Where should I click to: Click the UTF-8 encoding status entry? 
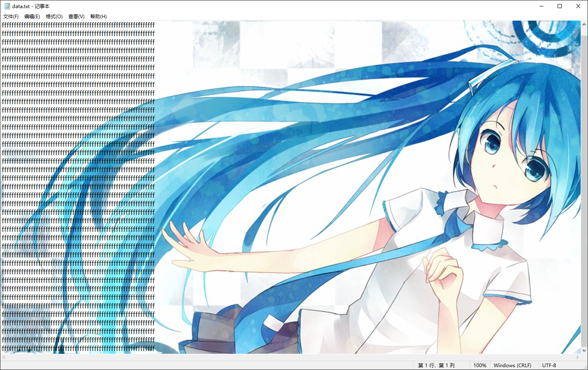tap(549, 366)
